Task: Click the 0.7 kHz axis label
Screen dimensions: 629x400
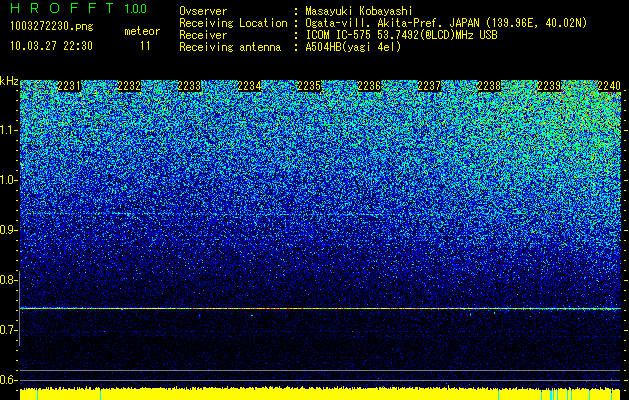Action: pos(8,330)
